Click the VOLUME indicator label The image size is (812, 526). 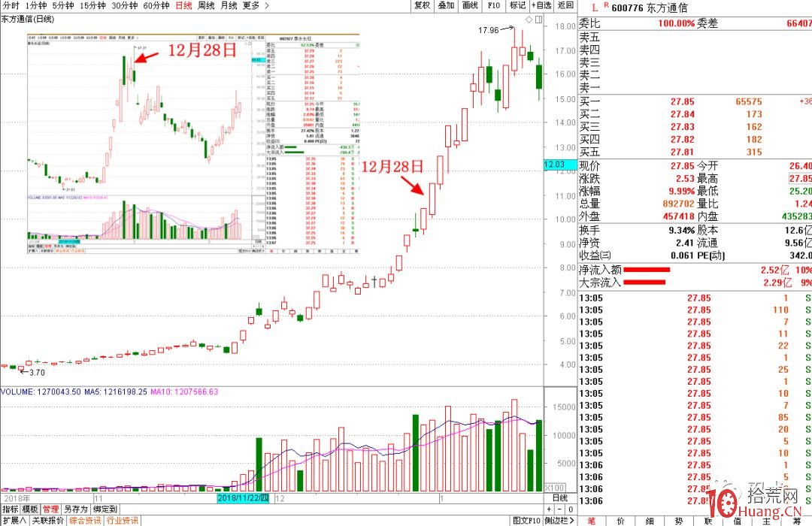41,392
